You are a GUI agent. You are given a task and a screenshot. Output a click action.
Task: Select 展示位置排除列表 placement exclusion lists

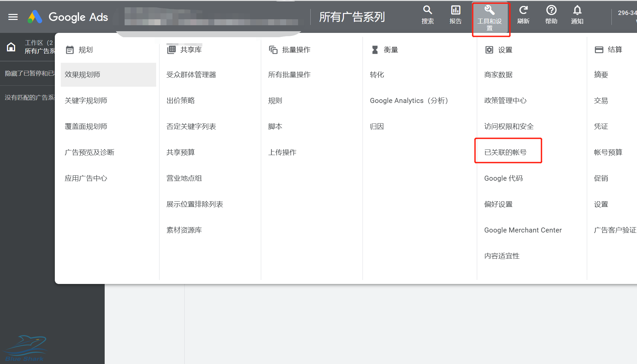(x=195, y=204)
